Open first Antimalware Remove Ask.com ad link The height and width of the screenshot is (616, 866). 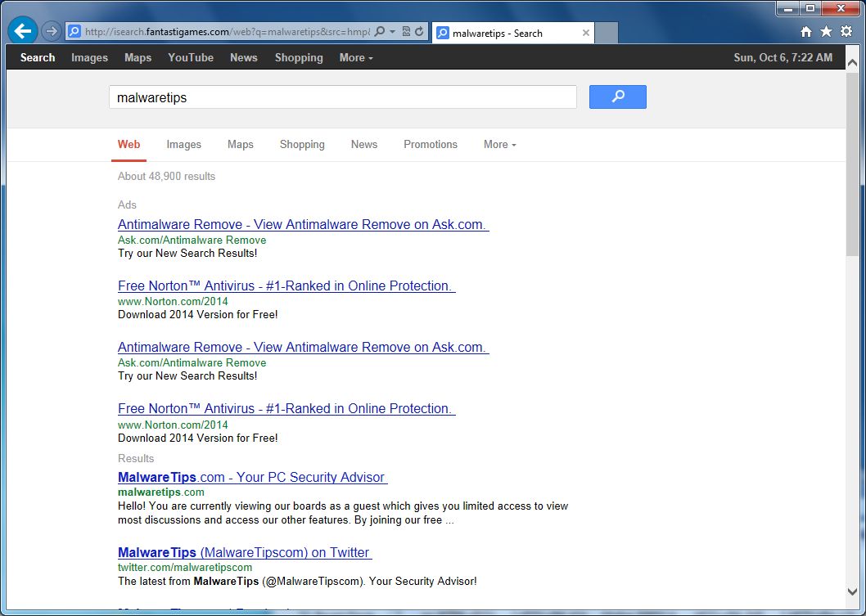click(303, 225)
